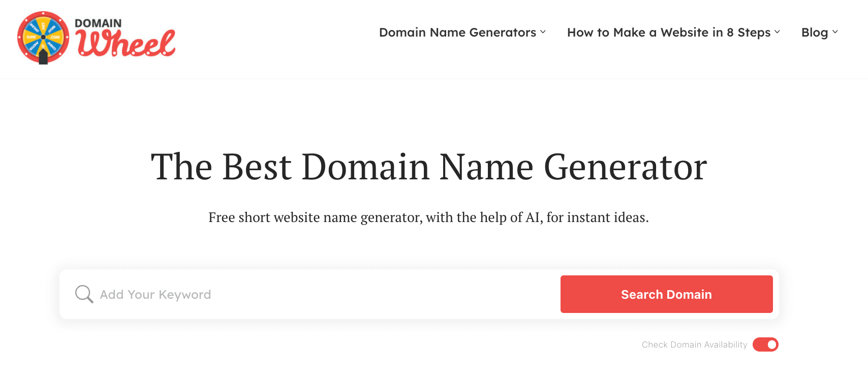Click the ".COM" segment inside the wheel logo
Viewport: 868px width, 378px height.
[55, 37]
